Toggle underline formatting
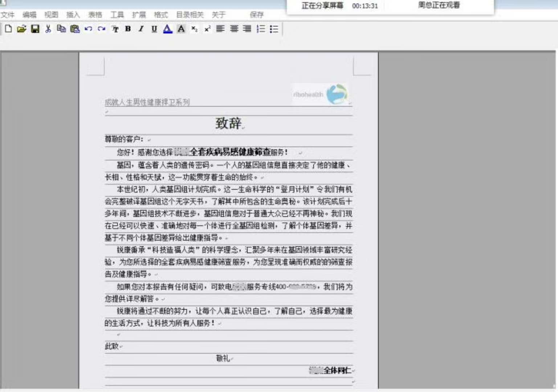The image size is (558, 392). (x=154, y=29)
